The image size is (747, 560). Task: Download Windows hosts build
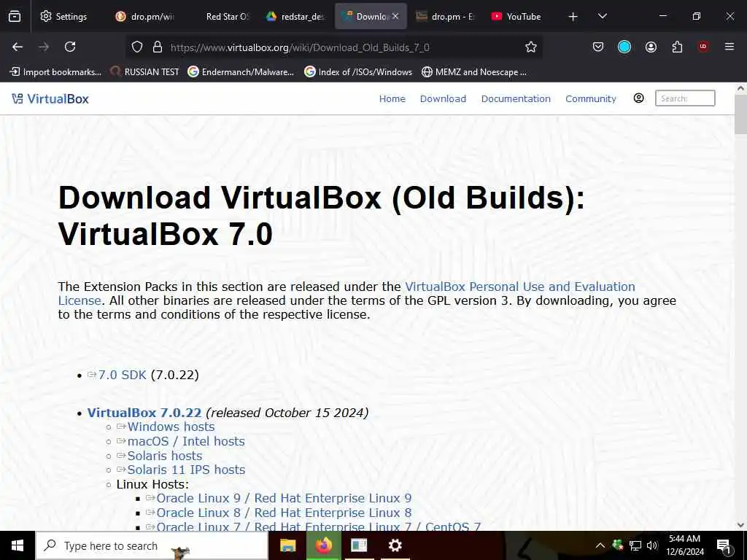171,427
